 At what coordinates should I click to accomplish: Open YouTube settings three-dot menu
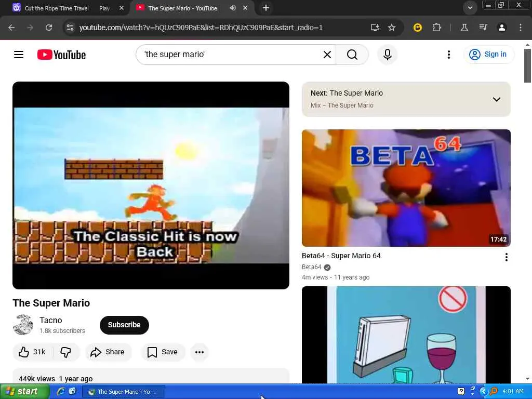pyautogui.click(x=448, y=55)
